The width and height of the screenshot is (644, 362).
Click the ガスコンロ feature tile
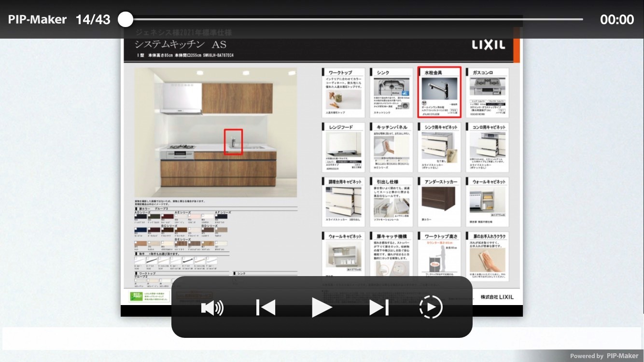tap(487, 92)
